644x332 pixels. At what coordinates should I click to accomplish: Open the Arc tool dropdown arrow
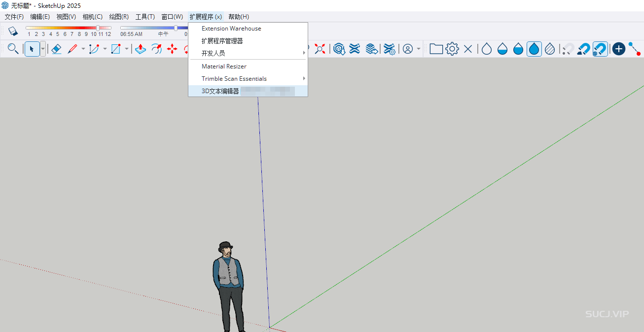click(x=105, y=49)
